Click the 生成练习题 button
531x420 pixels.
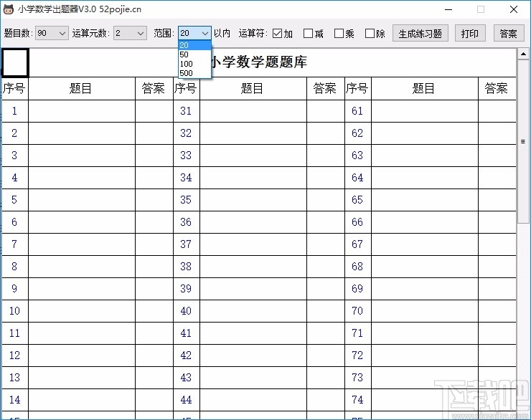point(420,33)
